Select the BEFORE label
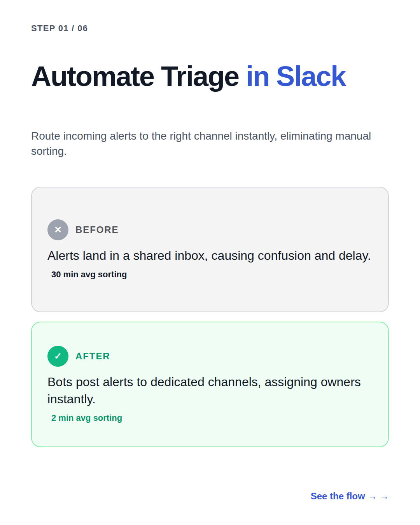The width and height of the screenshot is (420, 525). click(x=97, y=230)
